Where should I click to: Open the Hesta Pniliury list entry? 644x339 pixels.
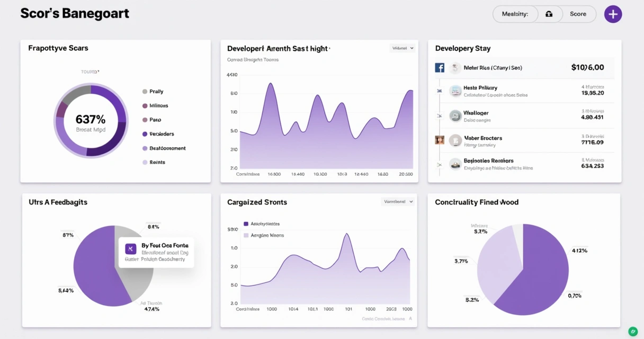tap(525, 91)
